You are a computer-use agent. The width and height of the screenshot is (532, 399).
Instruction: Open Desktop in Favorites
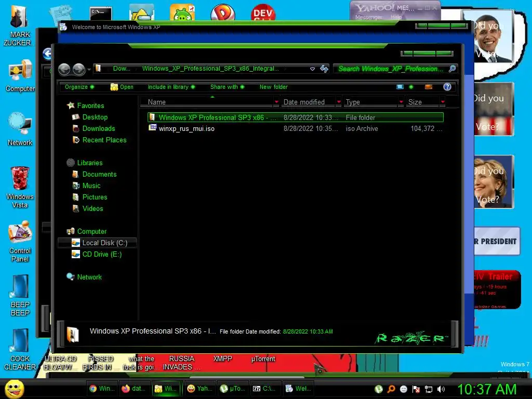(x=95, y=117)
